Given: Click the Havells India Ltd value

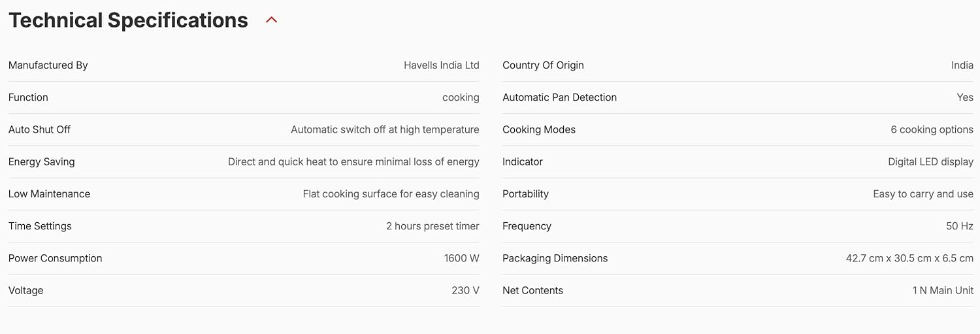Looking at the screenshot, I should (x=441, y=65).
